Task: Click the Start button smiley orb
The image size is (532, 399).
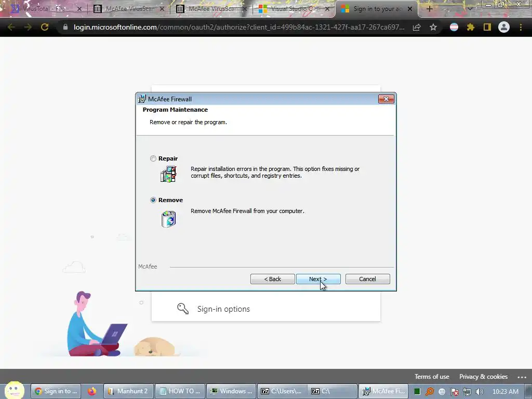Action: (14, 390)
